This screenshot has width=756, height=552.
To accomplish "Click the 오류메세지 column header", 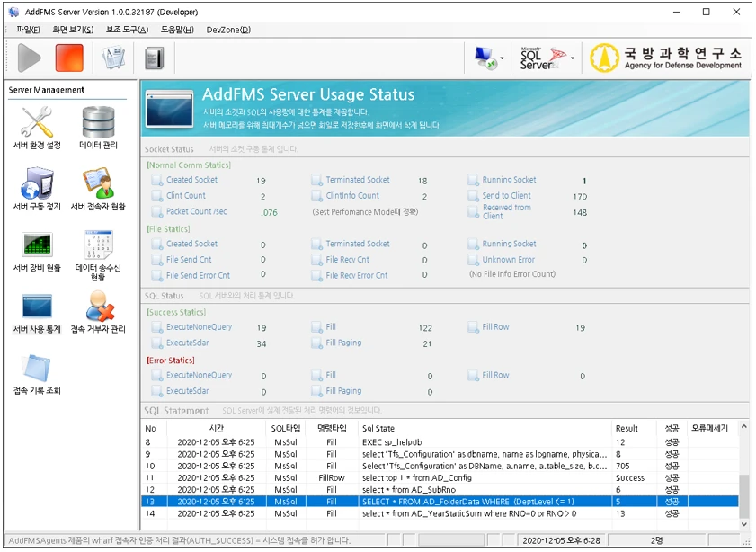I will (x=713, y=428).
